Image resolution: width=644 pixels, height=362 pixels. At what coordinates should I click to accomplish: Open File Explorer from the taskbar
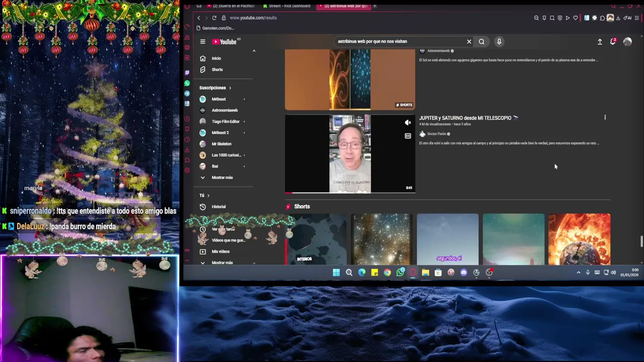(425, 273)
